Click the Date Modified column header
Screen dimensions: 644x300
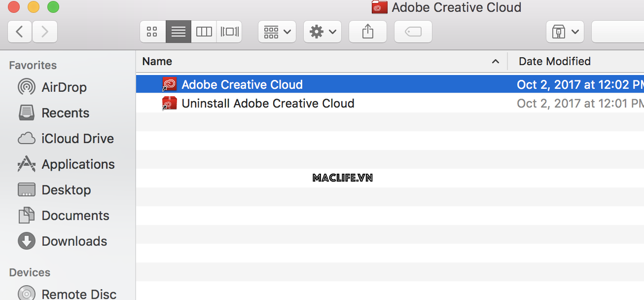554,61
